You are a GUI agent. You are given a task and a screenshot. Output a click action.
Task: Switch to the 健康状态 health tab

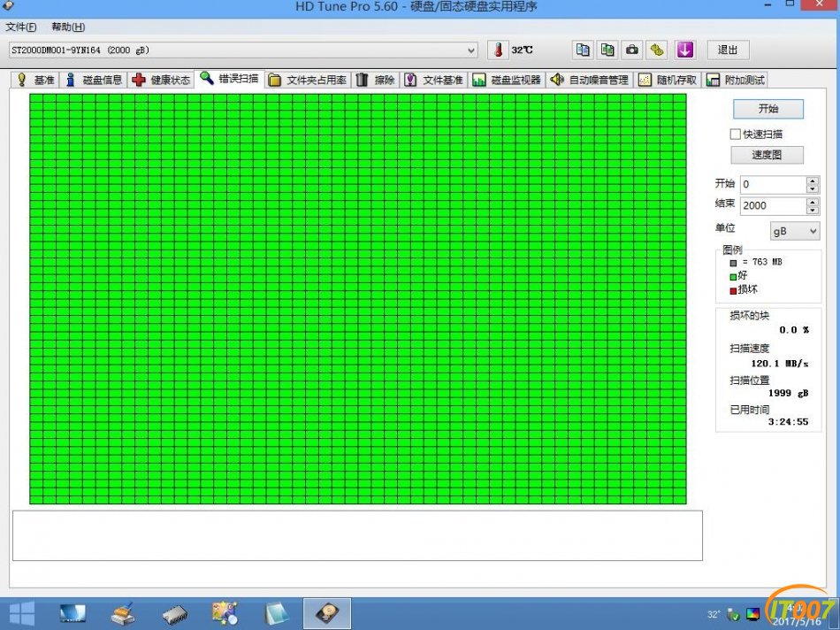click(x=161, y=80)
